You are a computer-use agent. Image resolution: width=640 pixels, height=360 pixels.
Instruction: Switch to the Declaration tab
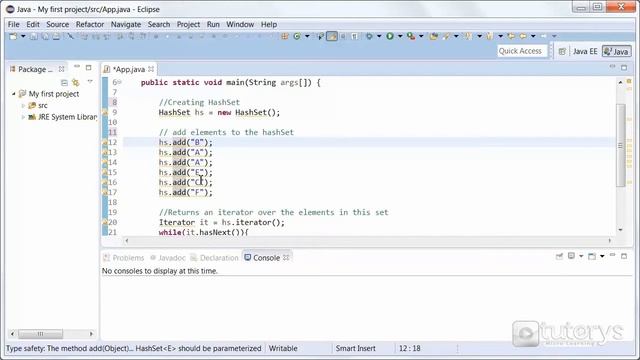[214, 258]
